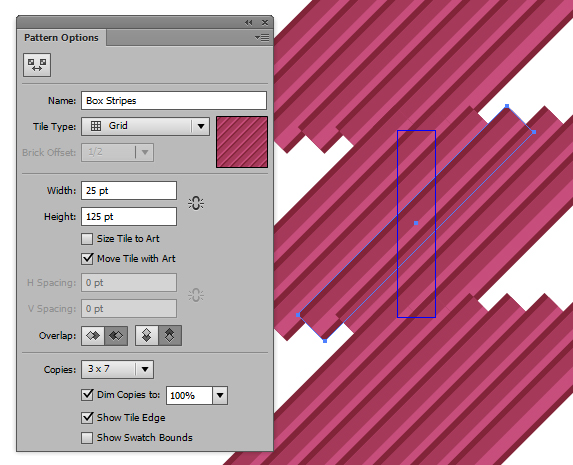
Task: Open the Dim Copies percentage dropdown arrow
Action: 220,396
